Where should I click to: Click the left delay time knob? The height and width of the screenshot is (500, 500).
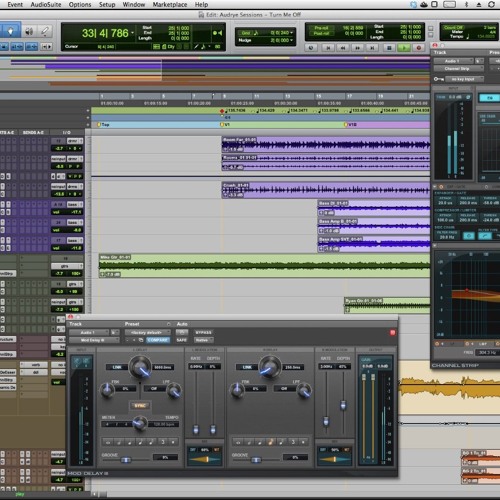click(140, 366)
